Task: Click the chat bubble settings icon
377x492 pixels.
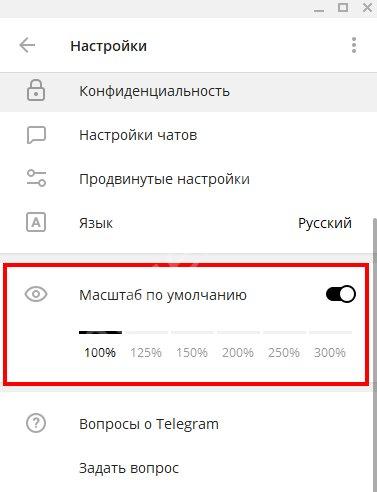Action: tap(36, 135)
